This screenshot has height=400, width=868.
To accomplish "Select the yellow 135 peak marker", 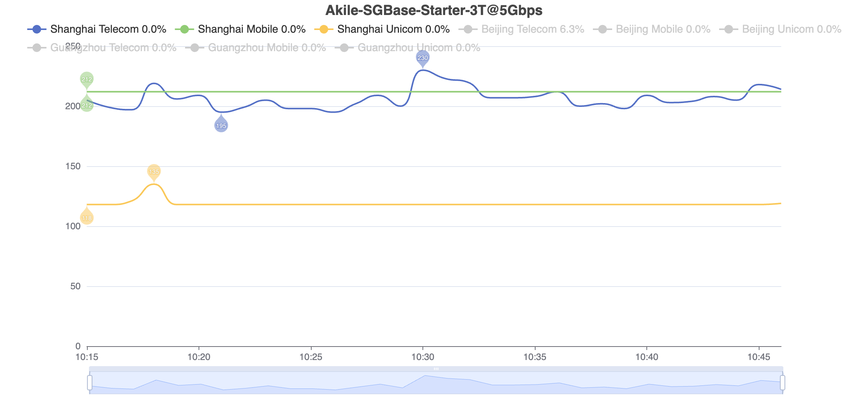I will click(x=154, y=172).
